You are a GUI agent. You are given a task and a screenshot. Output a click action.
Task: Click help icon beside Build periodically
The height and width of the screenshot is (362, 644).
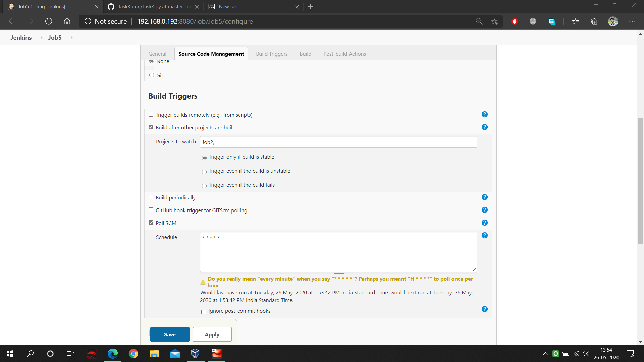point(484,197)
